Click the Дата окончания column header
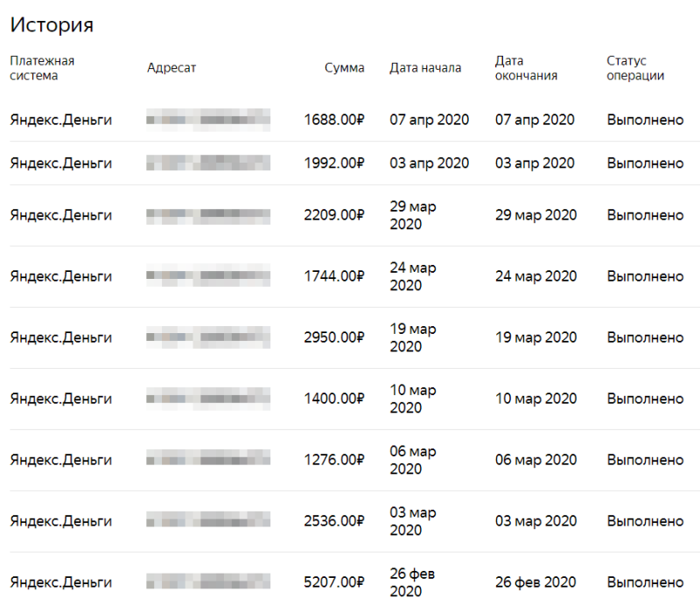The image size is (700, 612). pos(526,68)
